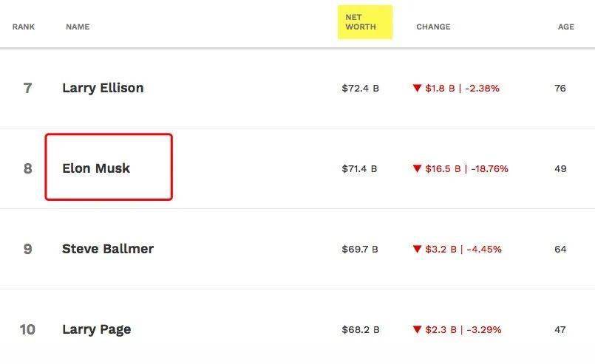This screenshot has height=364, width=595.
Task: Click Larry Page's $68.2 B net worth
Action: (x=360, y=330)
